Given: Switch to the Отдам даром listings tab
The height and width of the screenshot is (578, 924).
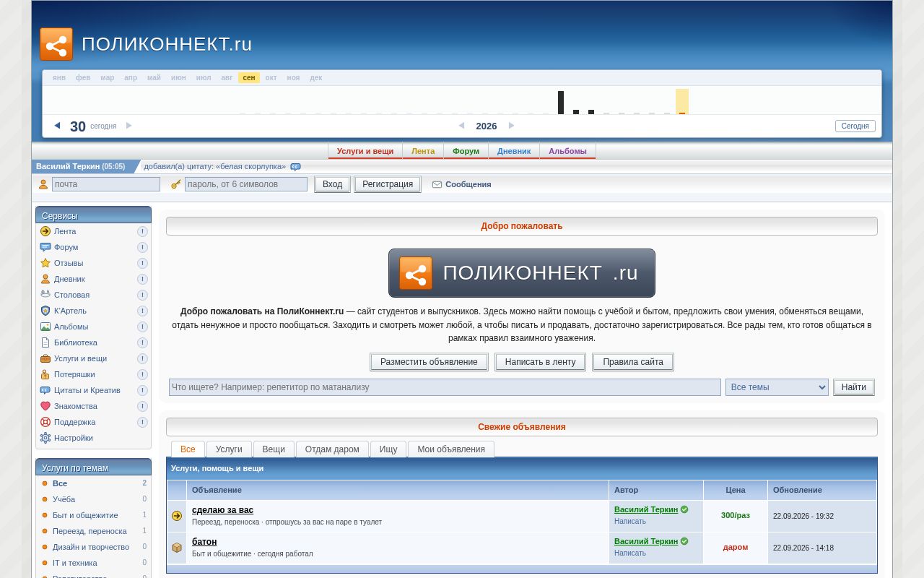Looking at the screenshot, I should [332, 449].
